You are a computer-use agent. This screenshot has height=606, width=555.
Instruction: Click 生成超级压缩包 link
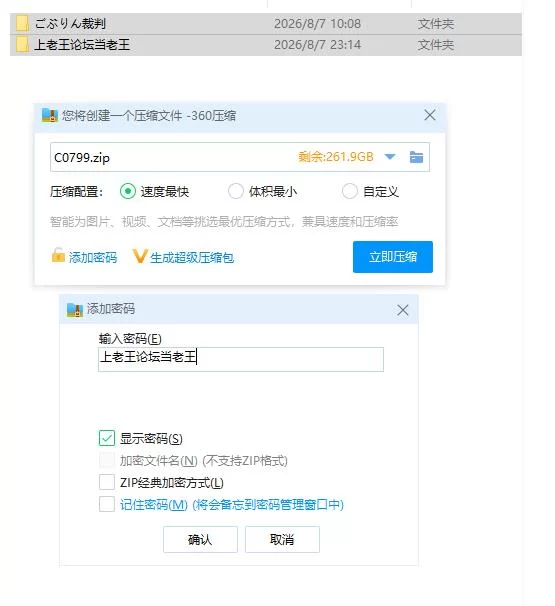[x=192, y=257]
